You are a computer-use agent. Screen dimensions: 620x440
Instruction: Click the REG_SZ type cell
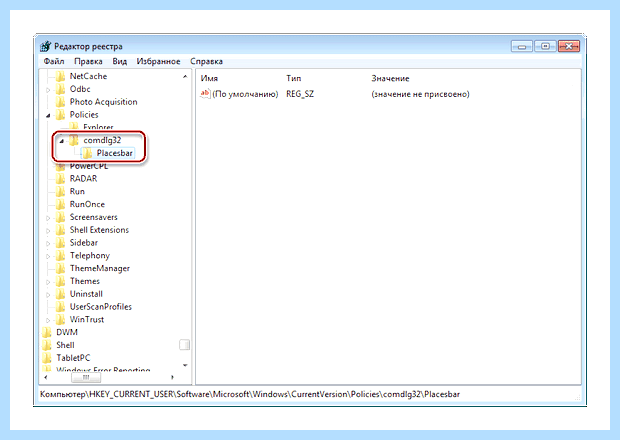pyautogui.click(x=300, y=94)
